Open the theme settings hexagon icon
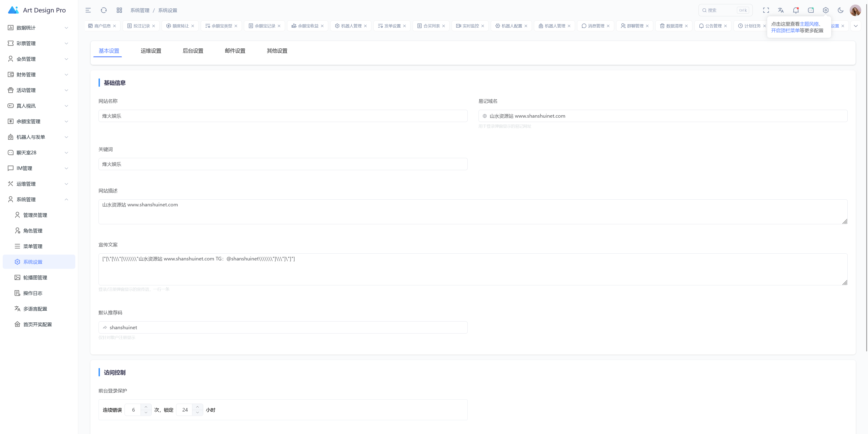This screenshot has width=868, height=434. coord(826,10)
